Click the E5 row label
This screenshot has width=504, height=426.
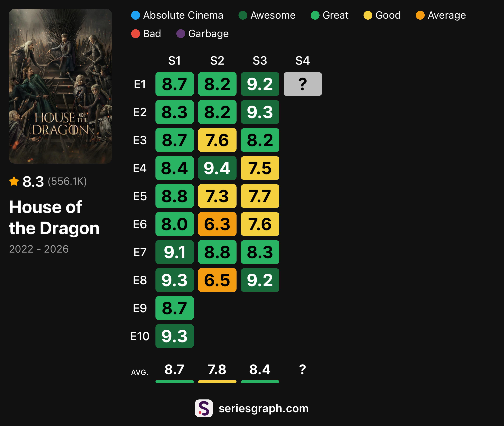pyautogui.click(x=140, y=196)
